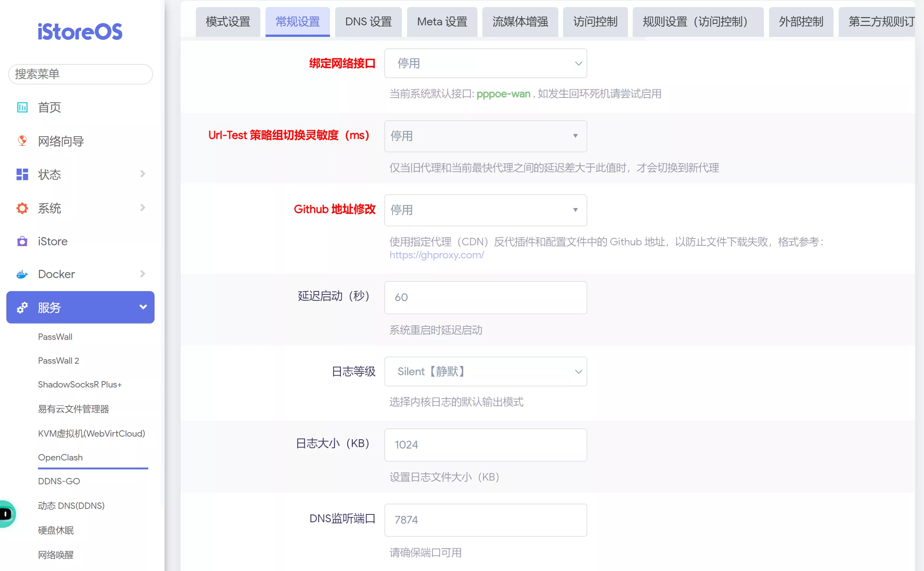Open the Meta 设置 tab
Image resolution: width=924 pixels, height=571 pixels.
[442, 22]
